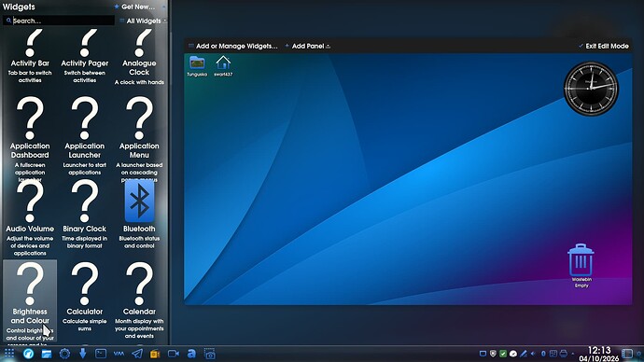Open Get New widgets menu
The image size is (644, 362).
click(134, 7)
